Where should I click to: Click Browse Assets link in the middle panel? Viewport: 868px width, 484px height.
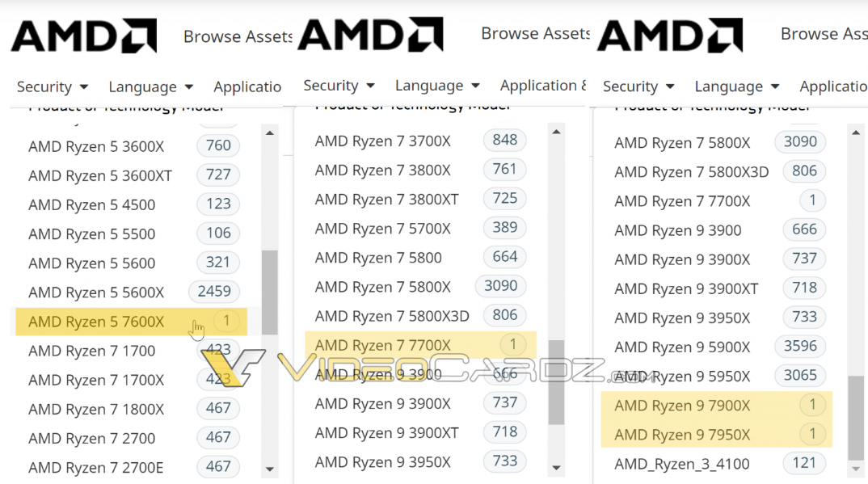535,34
